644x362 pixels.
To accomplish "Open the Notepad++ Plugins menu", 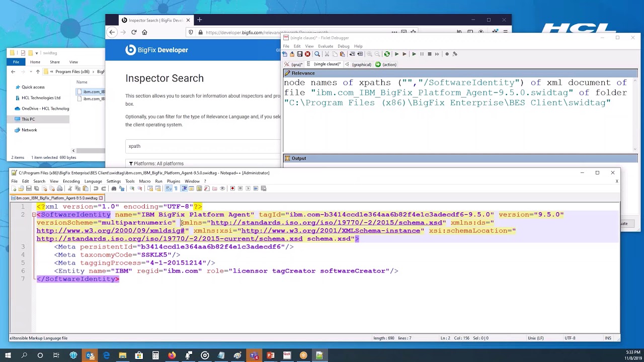I will [x=174, y=181].
